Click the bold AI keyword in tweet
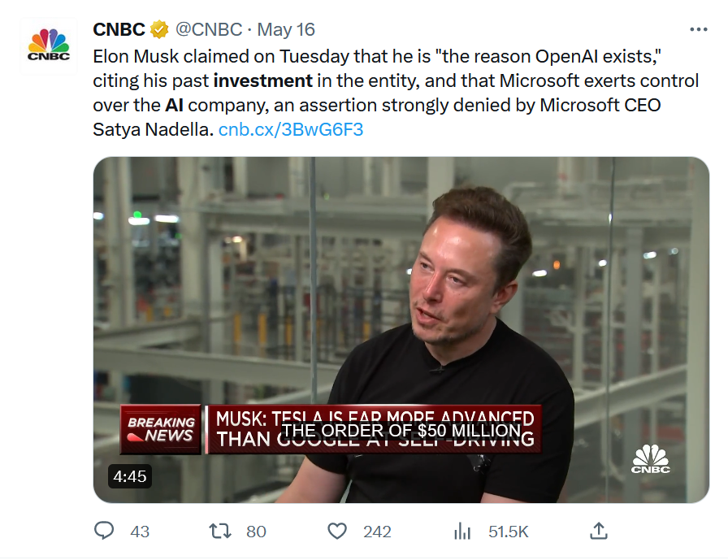This screenshot has width=728, height=560. [174, 105]
